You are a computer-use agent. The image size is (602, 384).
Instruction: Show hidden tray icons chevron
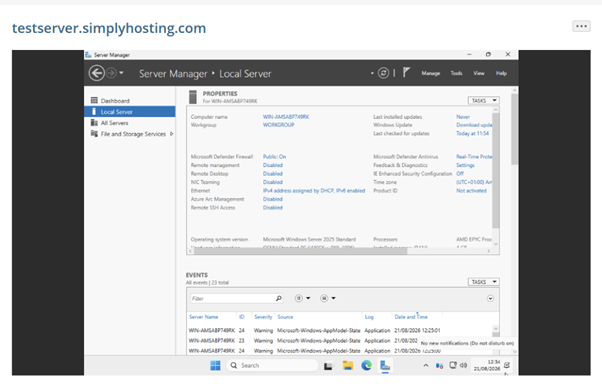(426, 366)
